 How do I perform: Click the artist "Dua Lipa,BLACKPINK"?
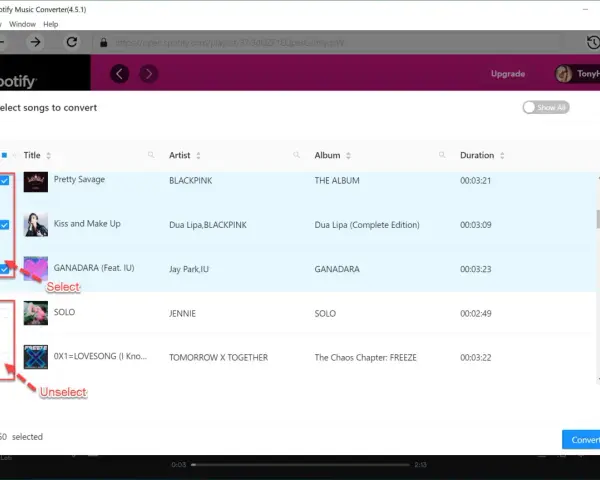[208, 225]
